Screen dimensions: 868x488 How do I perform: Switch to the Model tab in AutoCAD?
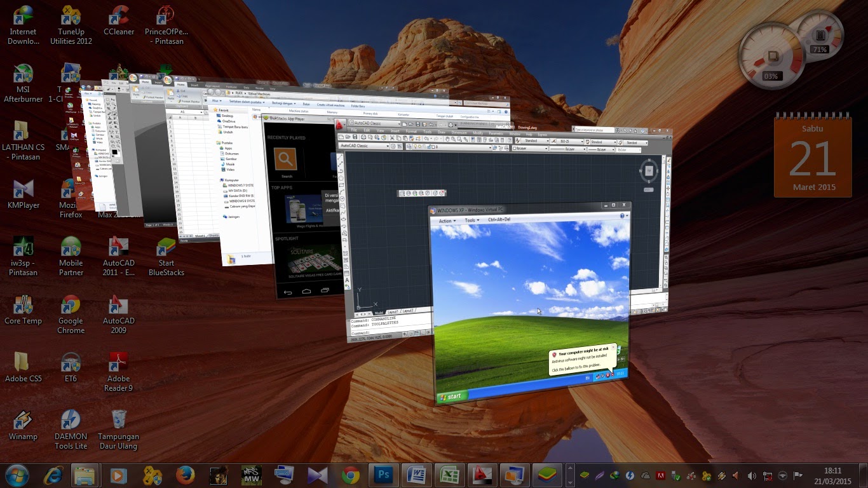[379, 312]
